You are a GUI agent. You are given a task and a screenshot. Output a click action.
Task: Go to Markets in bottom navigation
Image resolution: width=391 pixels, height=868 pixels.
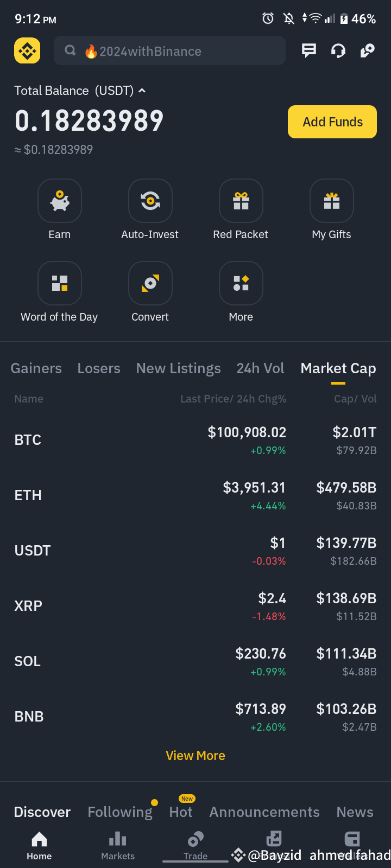pyautogui.click(x=118, y=846)
